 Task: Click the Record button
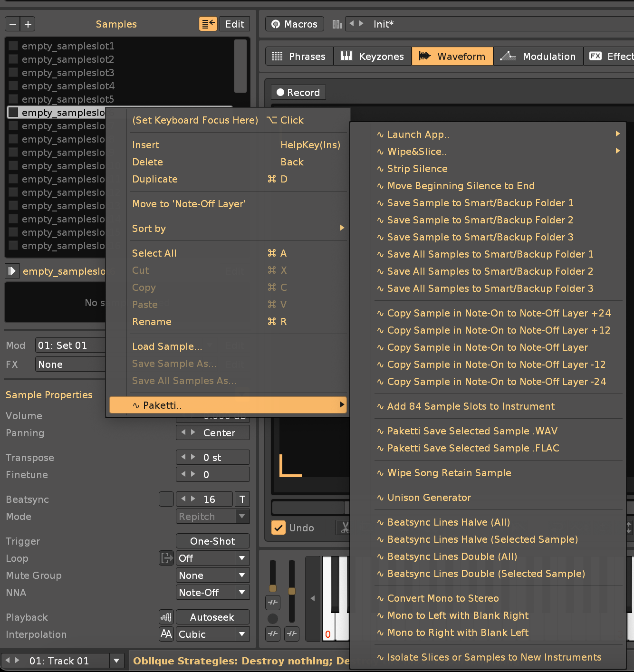(x=298, y=93)
